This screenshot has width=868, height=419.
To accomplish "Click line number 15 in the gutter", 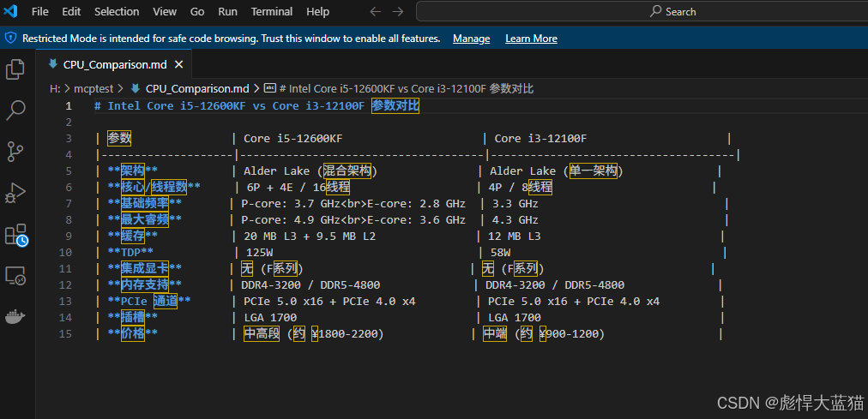I will (x=65, y=334).
